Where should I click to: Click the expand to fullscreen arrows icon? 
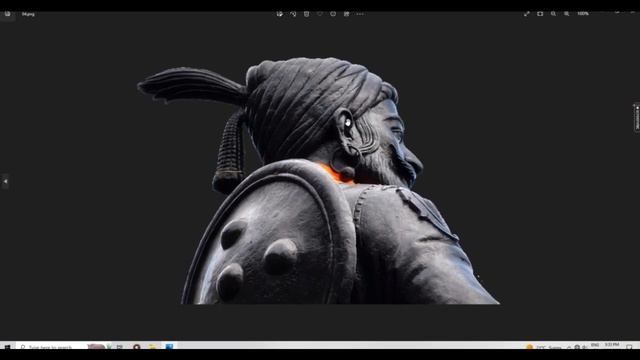[x=527, y=14]
